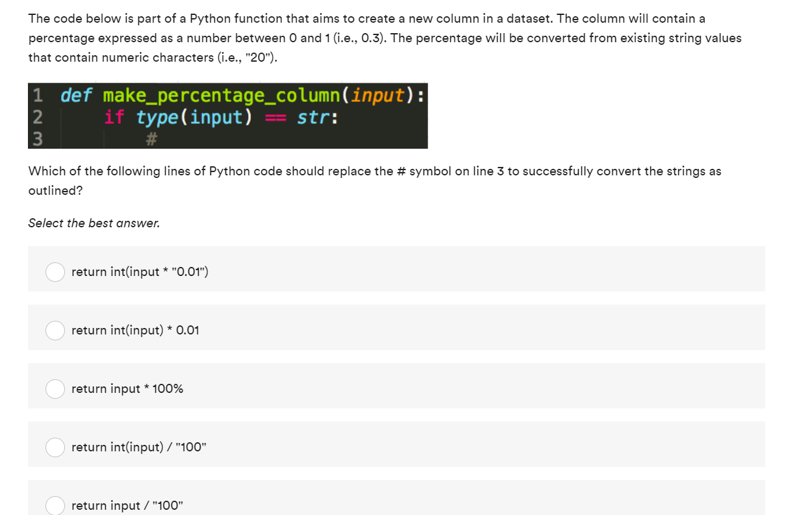
Task: Select the radio for "return int(input * "0.01")"
Action: point(55,272)
